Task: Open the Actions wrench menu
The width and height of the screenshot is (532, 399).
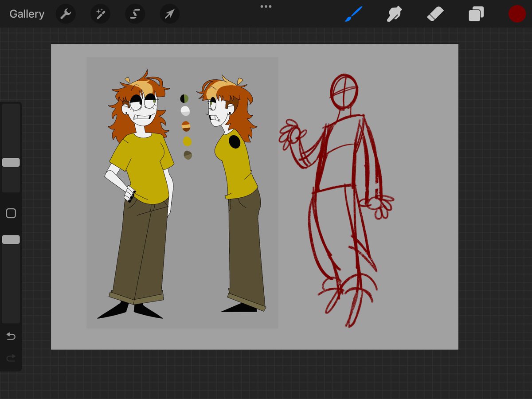Action: click(x=66, y=14)
